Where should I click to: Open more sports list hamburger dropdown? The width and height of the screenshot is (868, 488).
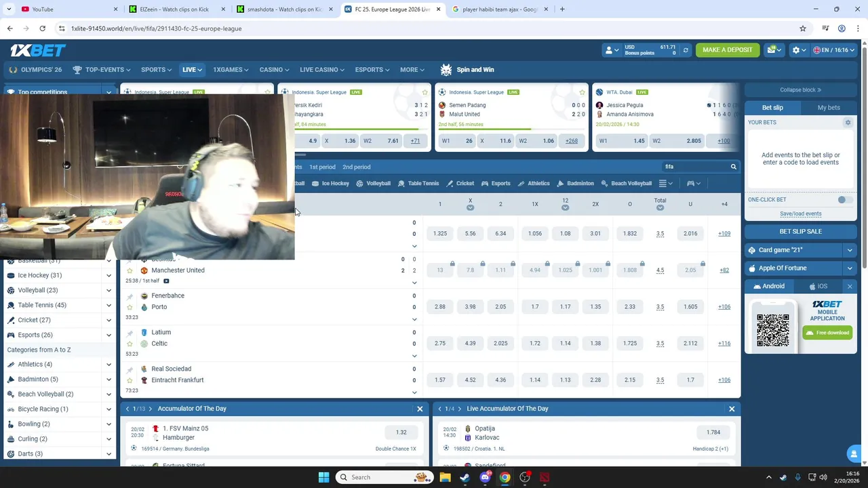click(666, 184)
